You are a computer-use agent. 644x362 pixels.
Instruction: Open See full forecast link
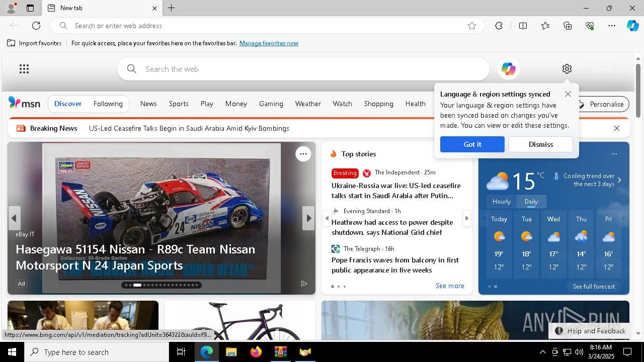[594, 287]
